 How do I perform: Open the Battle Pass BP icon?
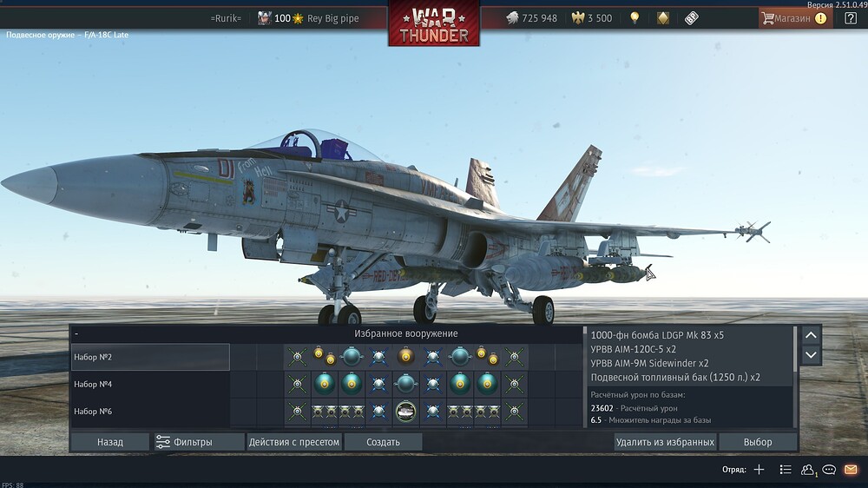692,18
